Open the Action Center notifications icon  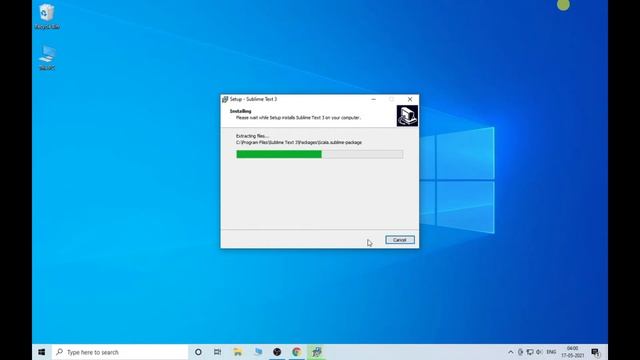596,352
